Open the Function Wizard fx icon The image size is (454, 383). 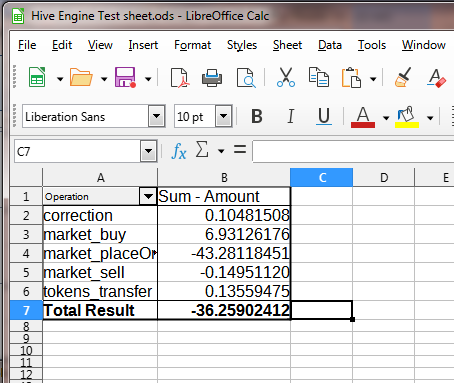[x=178, y=152]
